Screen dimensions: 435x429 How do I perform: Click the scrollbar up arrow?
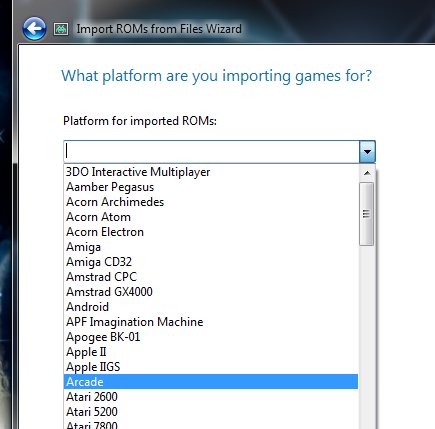(x=367, y=173)
